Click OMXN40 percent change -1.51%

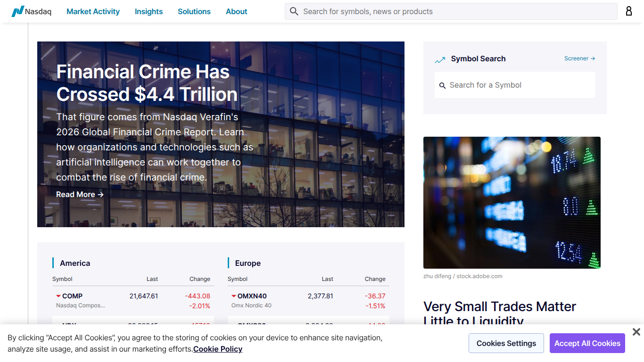point(375,306)
